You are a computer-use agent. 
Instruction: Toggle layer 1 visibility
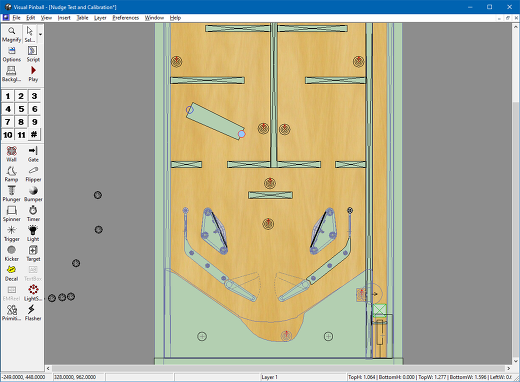coord(8,96)
